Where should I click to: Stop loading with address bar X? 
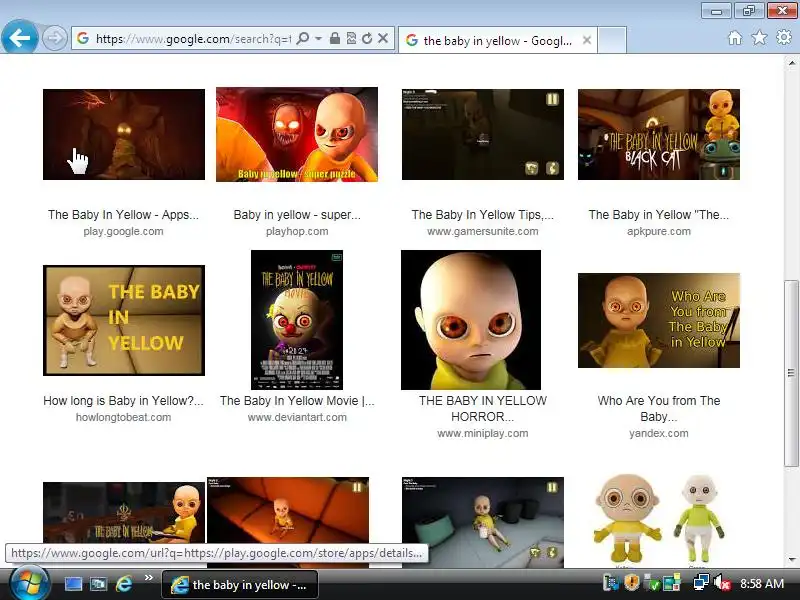(x=383, y=38)
